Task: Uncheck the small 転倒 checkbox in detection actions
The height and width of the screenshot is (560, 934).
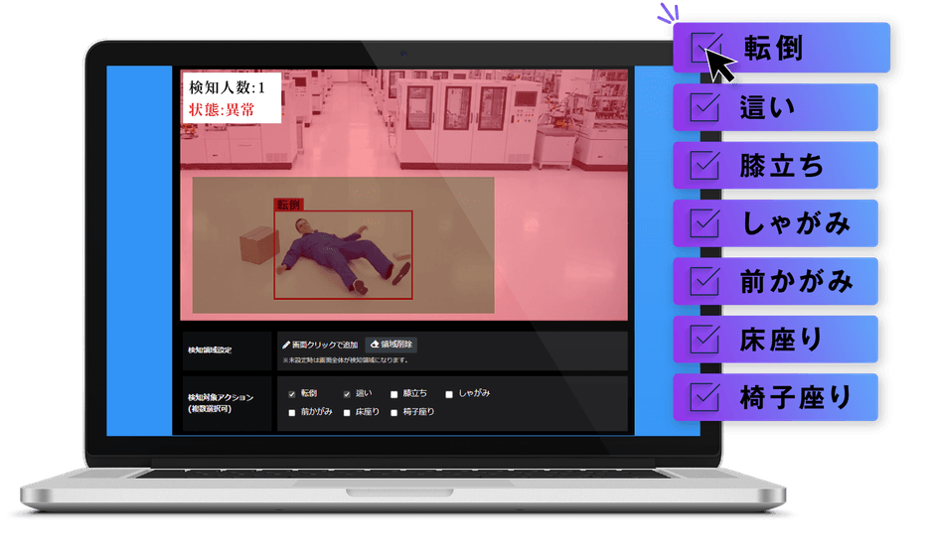Action: pos(292,394)
